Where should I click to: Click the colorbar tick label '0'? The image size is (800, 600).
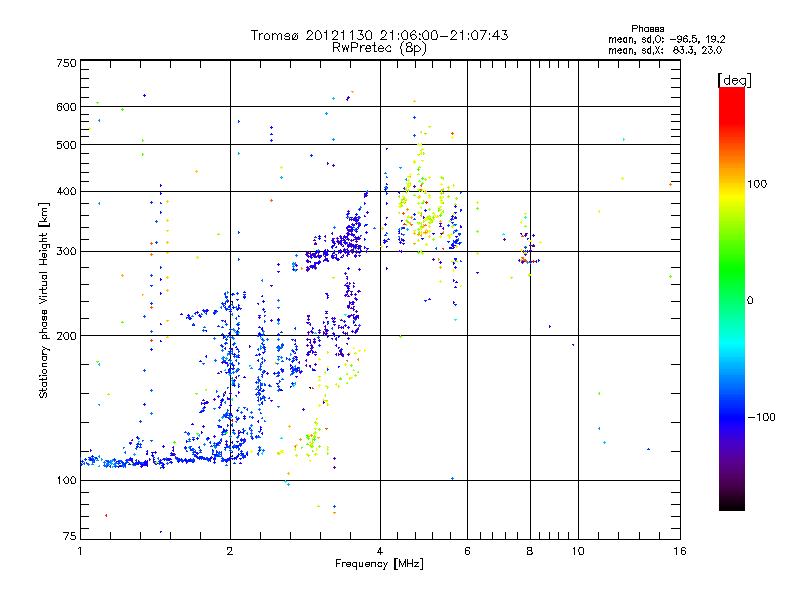tap(750, 300)
